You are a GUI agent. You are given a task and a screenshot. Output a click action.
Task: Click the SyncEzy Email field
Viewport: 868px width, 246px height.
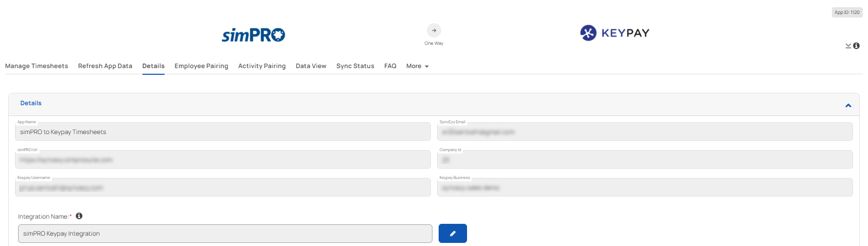(x=645, y=132)
